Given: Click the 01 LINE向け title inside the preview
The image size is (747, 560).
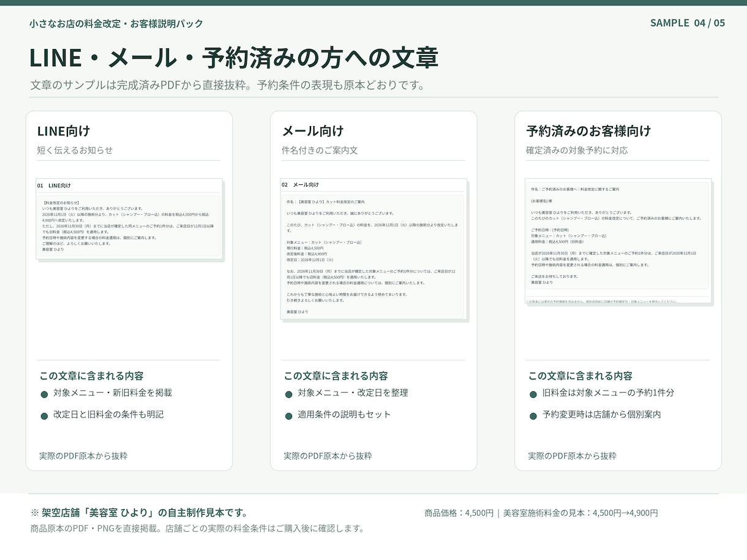Looking at the screenshot, I should pos(54,185).
